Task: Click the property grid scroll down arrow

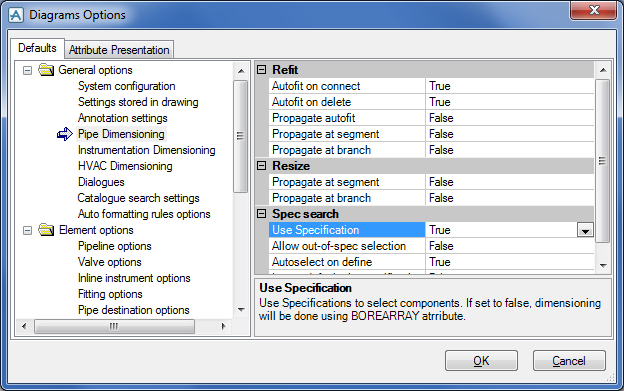Action: point(603,265)
